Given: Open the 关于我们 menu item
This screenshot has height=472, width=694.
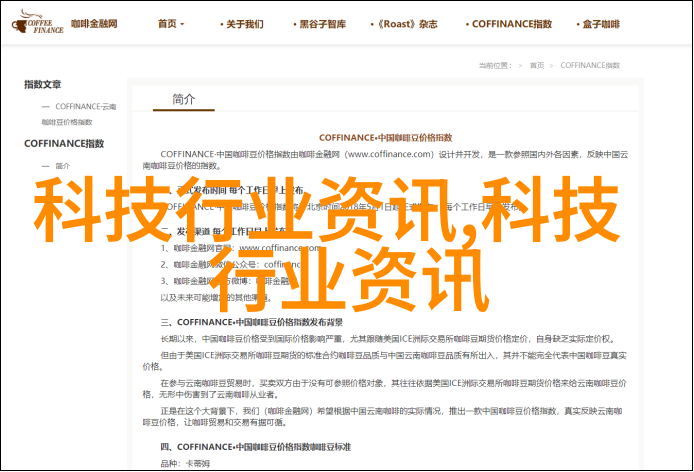Looking at the screenshot, I should point(242,24).
